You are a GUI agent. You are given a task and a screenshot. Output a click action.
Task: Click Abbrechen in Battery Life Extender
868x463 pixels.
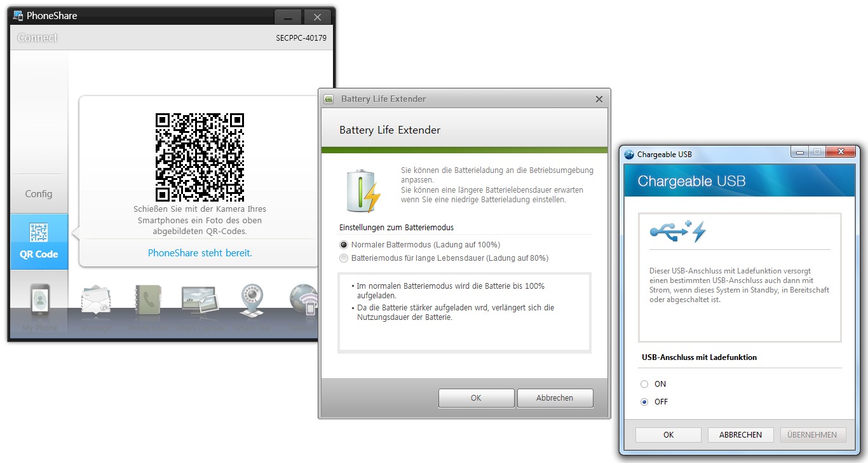pyautogui.click(x=555, y=398)
